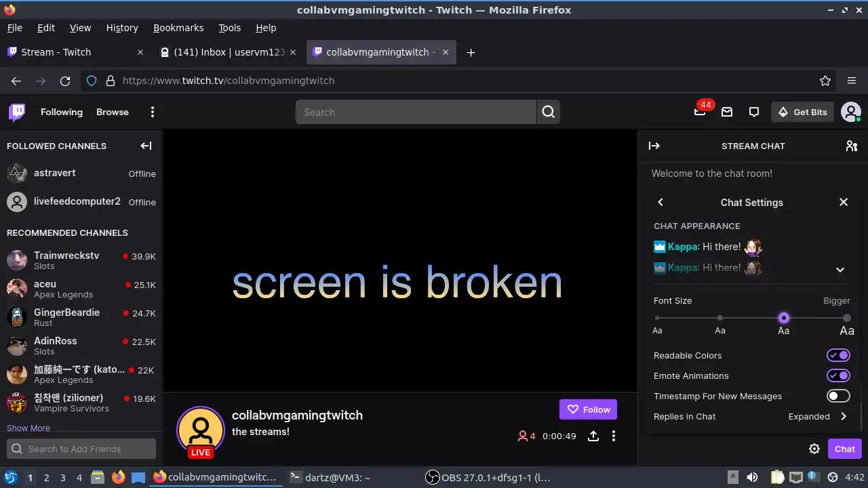Bookmark this page with the star

[x=825, y=81]
